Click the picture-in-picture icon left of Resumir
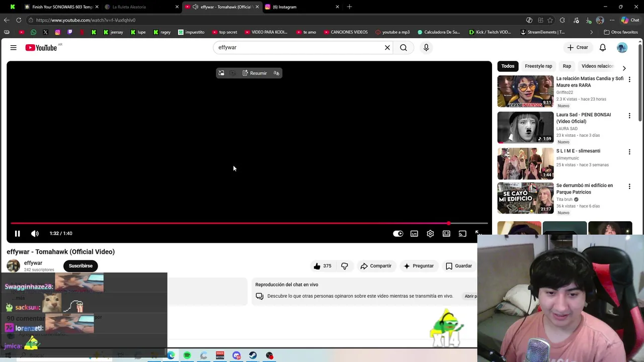This screenshot has width=644, height=362. tap(221, 73)
